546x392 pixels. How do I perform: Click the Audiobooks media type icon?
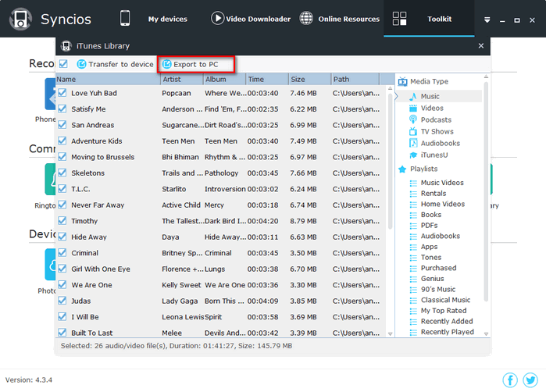[413, 143]
